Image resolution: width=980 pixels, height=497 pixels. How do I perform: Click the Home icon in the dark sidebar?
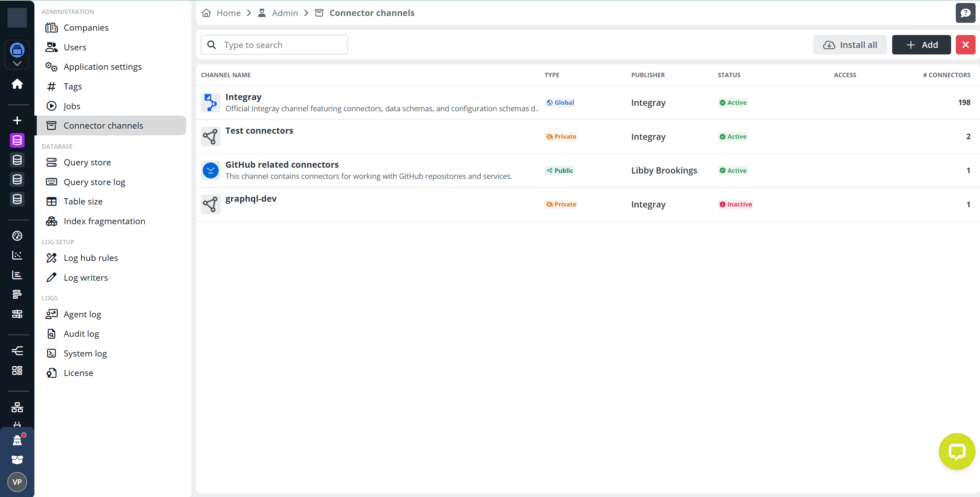coord(17,84)
